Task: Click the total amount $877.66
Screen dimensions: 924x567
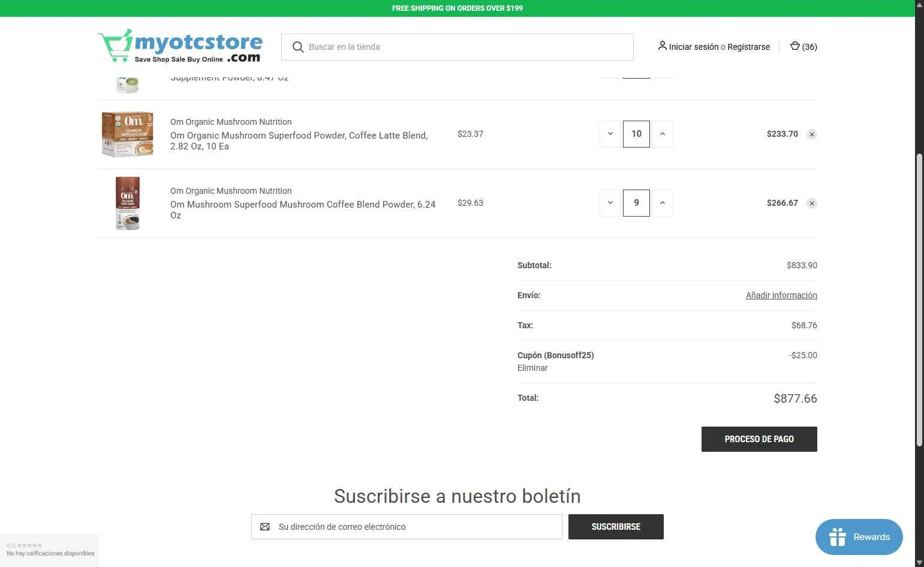Action: point(795,398)
